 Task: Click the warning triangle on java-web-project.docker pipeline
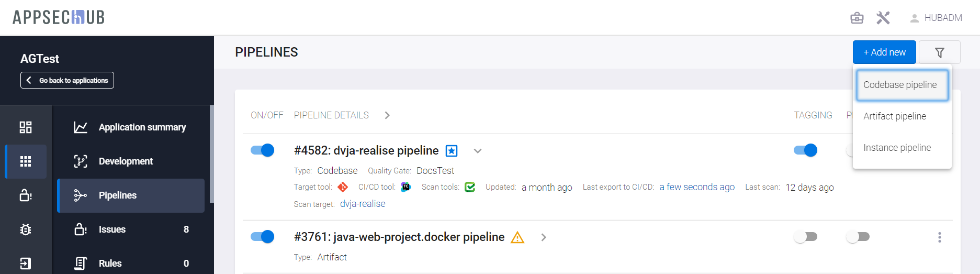pos(517,237)
